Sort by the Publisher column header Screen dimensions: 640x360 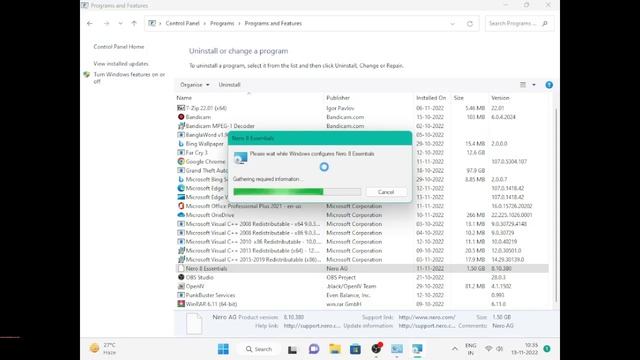click(x=338, y=98)
